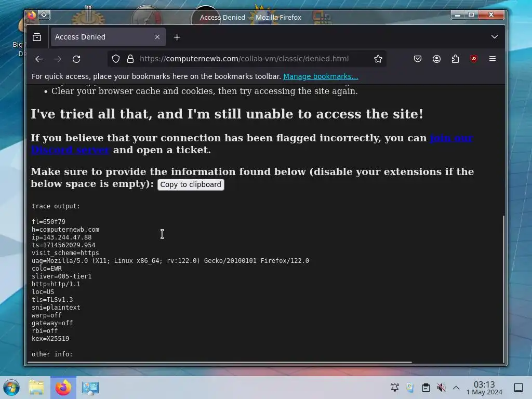Click the device tray icon beside the bell
The image size is (532, 399).
pos(410,388)
